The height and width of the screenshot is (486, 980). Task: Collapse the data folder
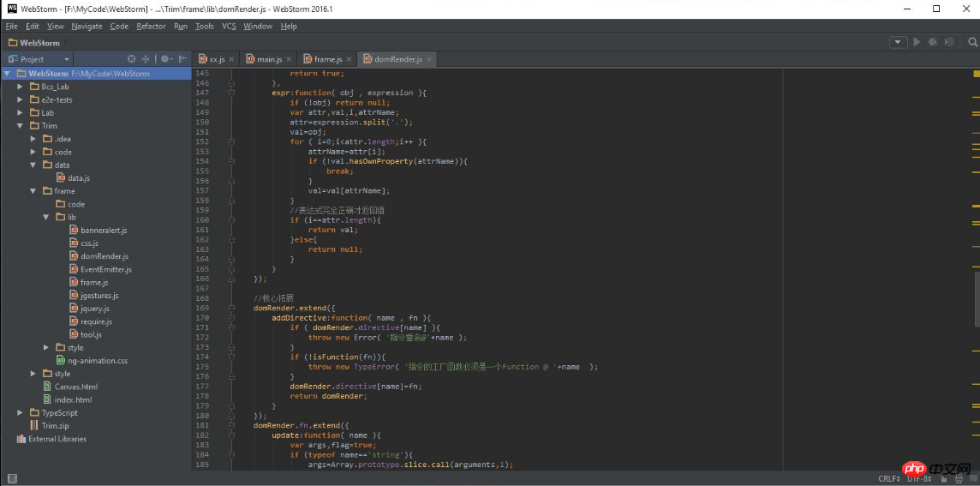point(33,165)
